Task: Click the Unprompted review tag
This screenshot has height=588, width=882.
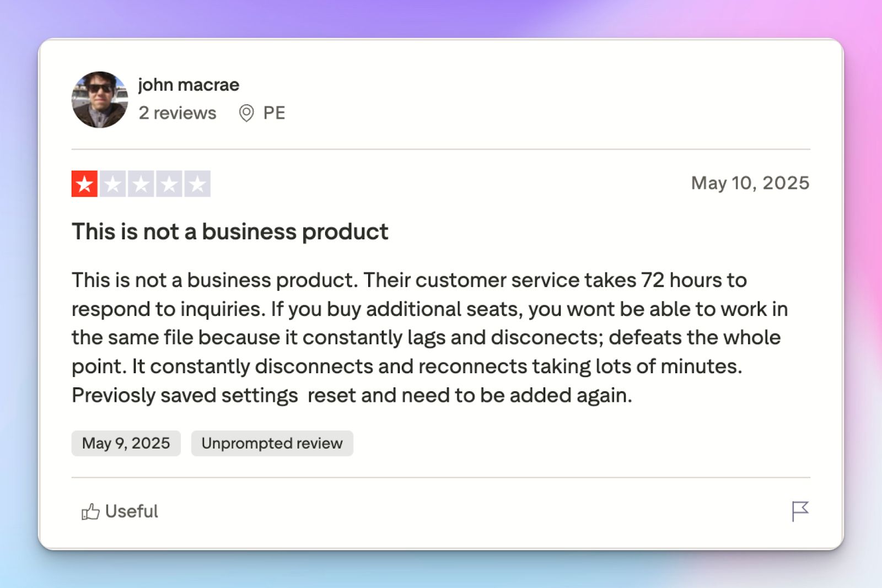Action: (x=272, y=443)
